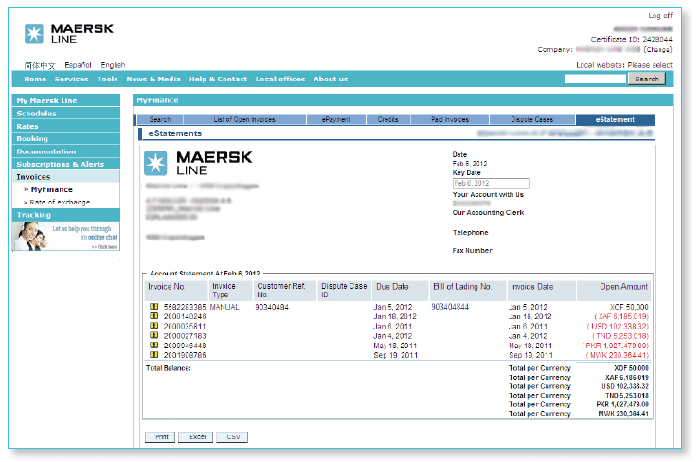
Task: Click the yellow icon beside invoice 2000140248
Action: 154,316
